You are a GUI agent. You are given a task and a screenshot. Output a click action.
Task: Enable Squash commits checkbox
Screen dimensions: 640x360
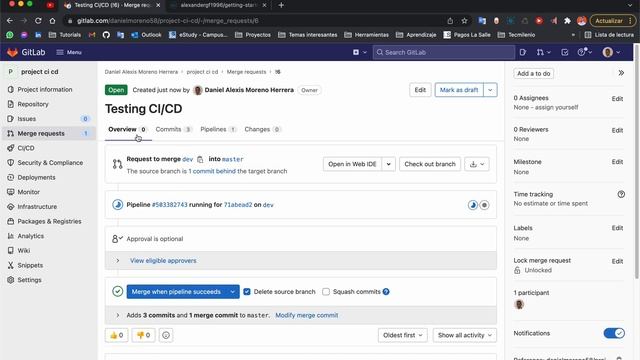coord(326,291)
